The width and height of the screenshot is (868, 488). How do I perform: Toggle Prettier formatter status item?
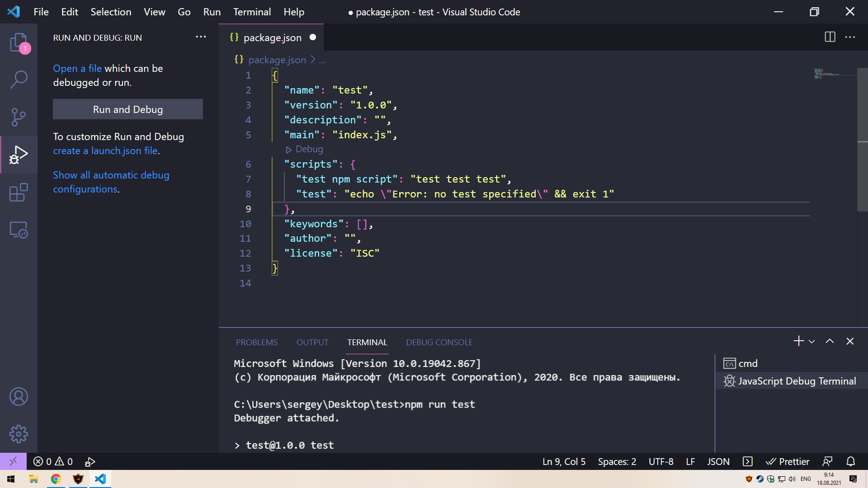[x=788, y=461]
